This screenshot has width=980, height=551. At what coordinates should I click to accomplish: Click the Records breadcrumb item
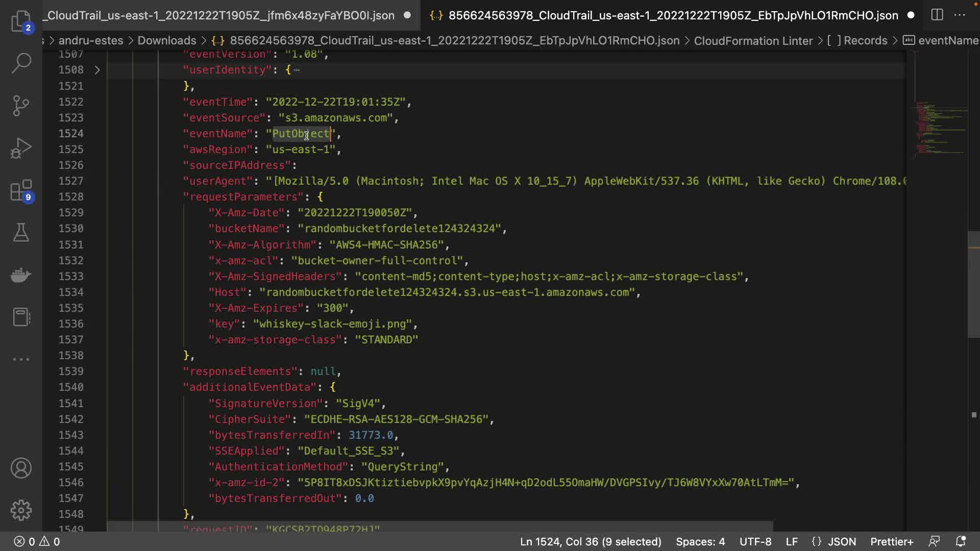865,40
